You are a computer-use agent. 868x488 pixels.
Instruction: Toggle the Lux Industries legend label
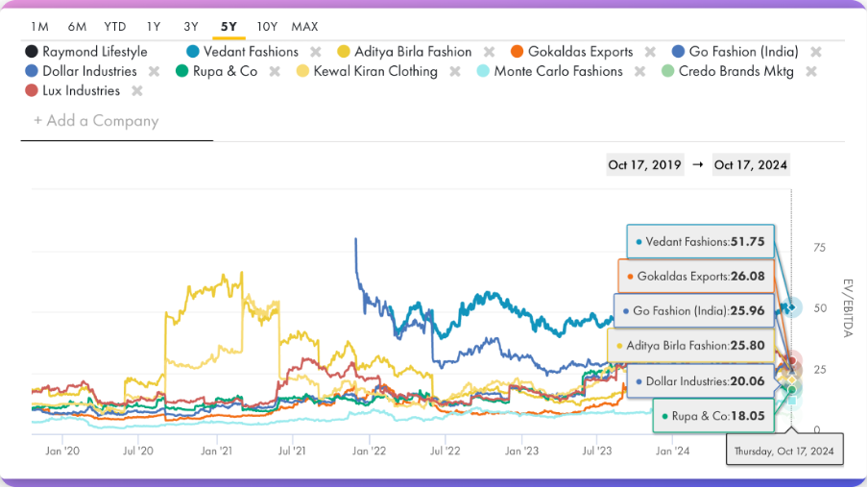[x=82, y=90]
